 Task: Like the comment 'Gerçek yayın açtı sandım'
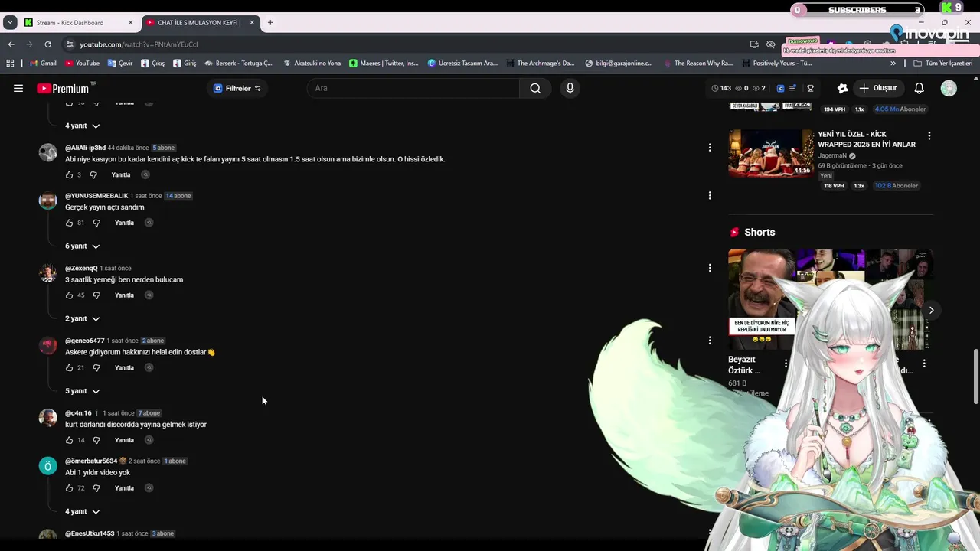pos(69,223)
